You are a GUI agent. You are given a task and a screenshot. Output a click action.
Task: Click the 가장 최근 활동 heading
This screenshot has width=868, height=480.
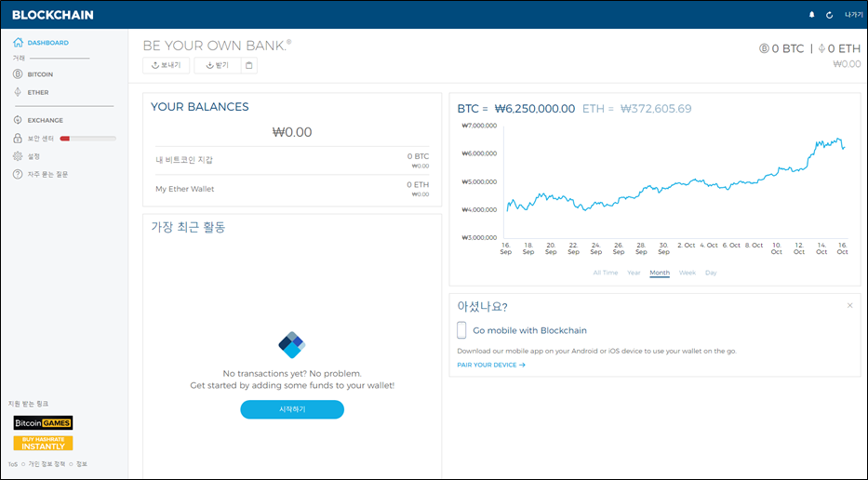tap(188, 227)
